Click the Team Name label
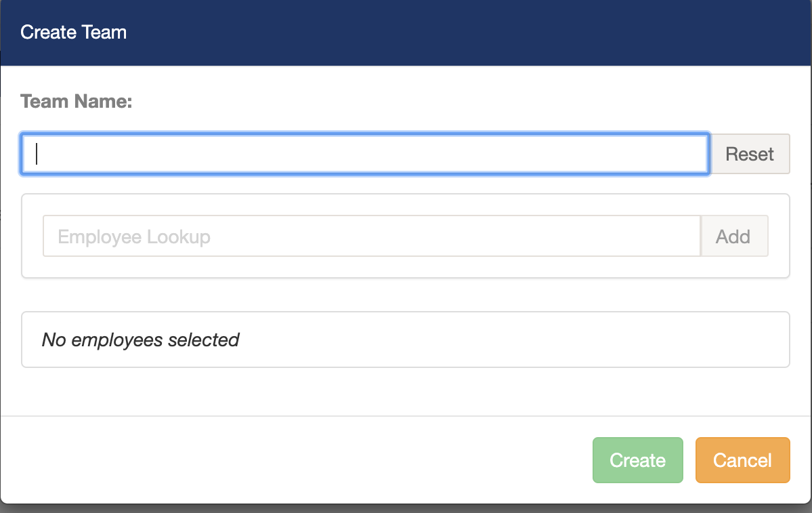 point(76,101)
